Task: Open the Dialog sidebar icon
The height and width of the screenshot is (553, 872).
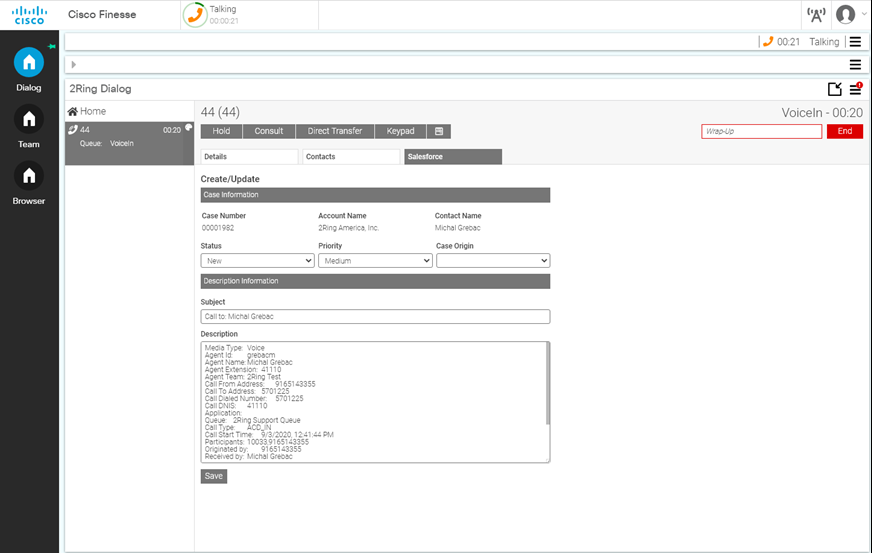Action: (x=29, y=62)
